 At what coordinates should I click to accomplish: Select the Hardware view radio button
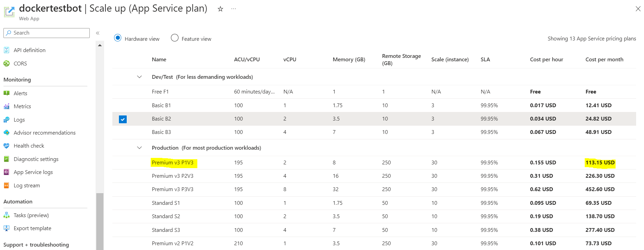pyautogui.click(x=117, y=38)
